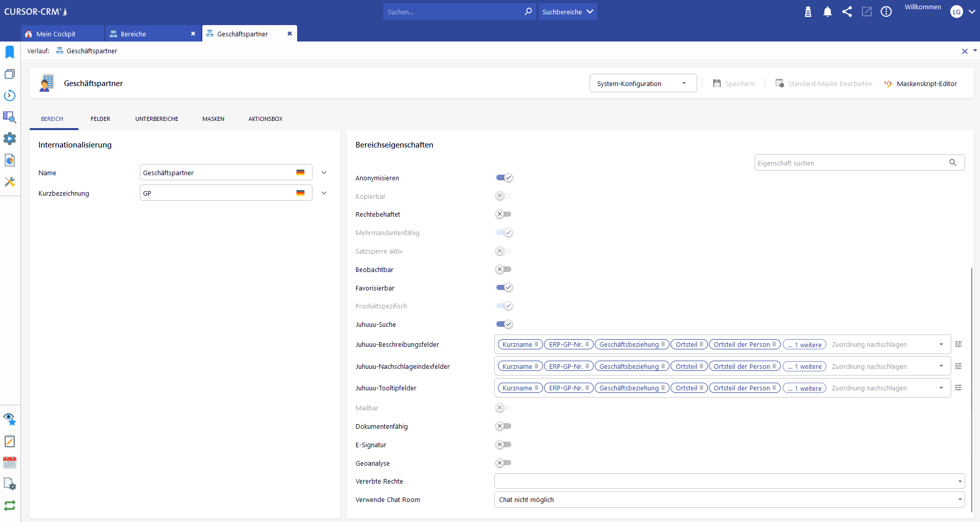Expand Name translations chevron
The width and height of the screenshot is (980, 522).
[324, 173]
